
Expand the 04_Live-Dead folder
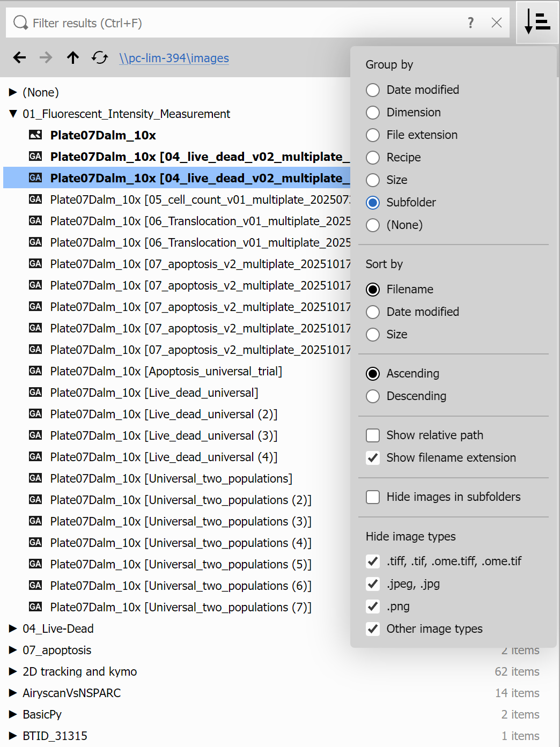(13, 628)
